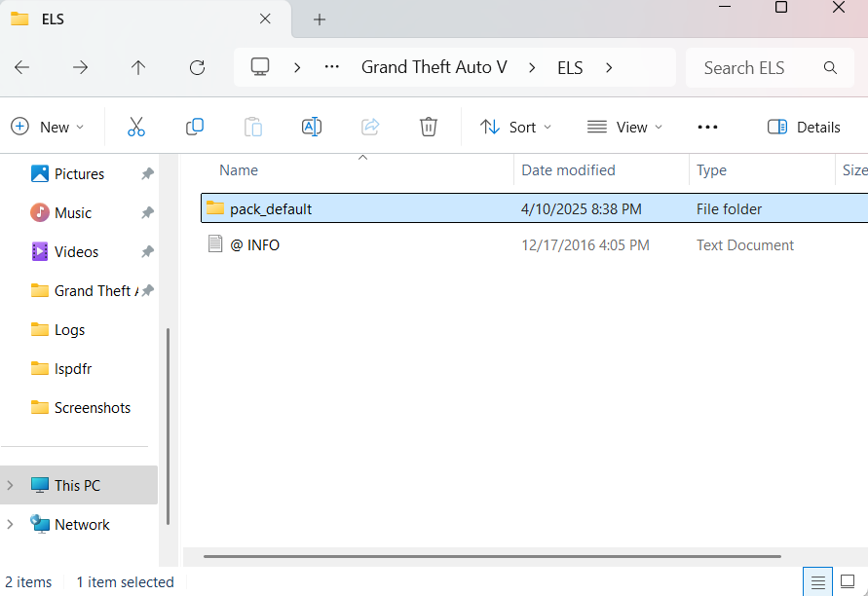868x596 pixels.
Task: Go up one folder level
Action: [x=138, y=67]
